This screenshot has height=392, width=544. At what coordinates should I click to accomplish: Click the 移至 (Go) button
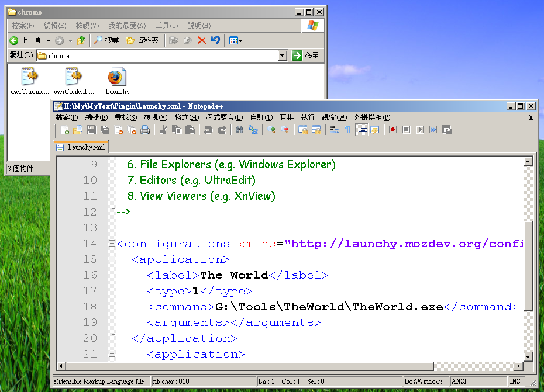[306, 55]
